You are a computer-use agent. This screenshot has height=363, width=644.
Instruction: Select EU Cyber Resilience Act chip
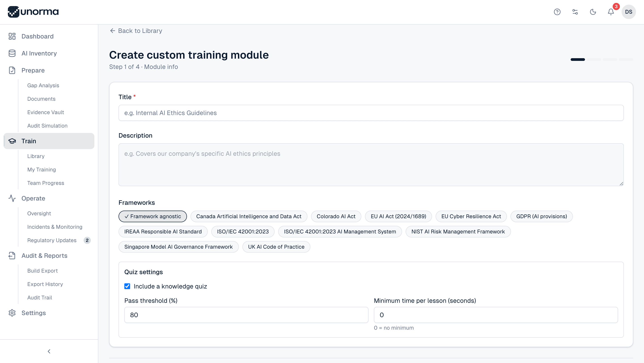pyautogui.click(x=471, y=216)
